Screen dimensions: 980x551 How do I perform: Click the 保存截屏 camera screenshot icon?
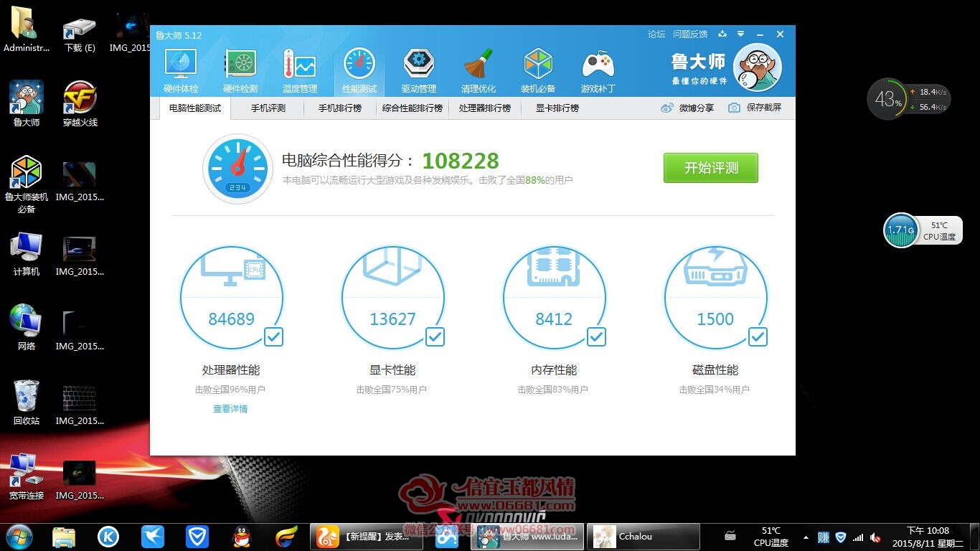point(734,108)
